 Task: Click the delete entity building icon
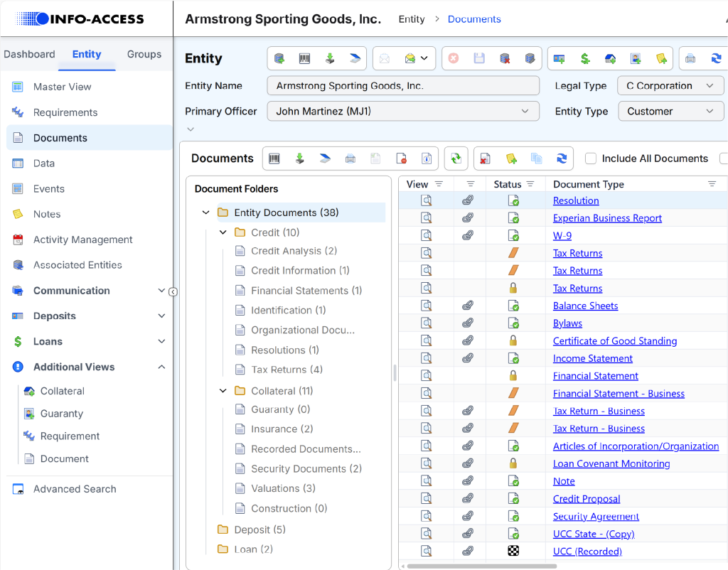click(504, 58)
